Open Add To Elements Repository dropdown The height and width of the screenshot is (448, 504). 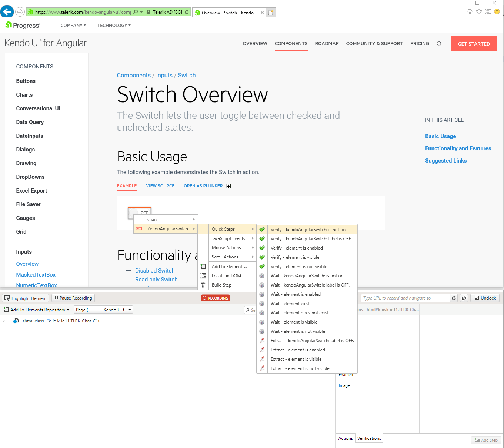point(36,310)
